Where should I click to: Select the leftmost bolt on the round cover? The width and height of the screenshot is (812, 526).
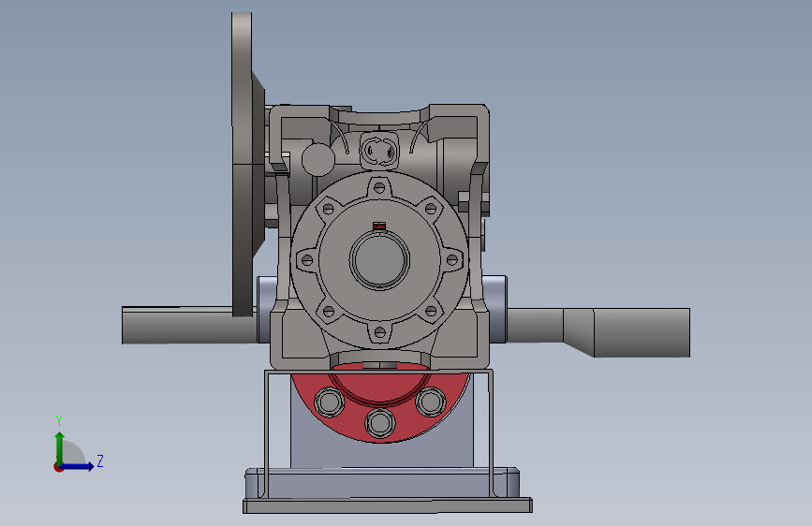click(x=307, y=260)
